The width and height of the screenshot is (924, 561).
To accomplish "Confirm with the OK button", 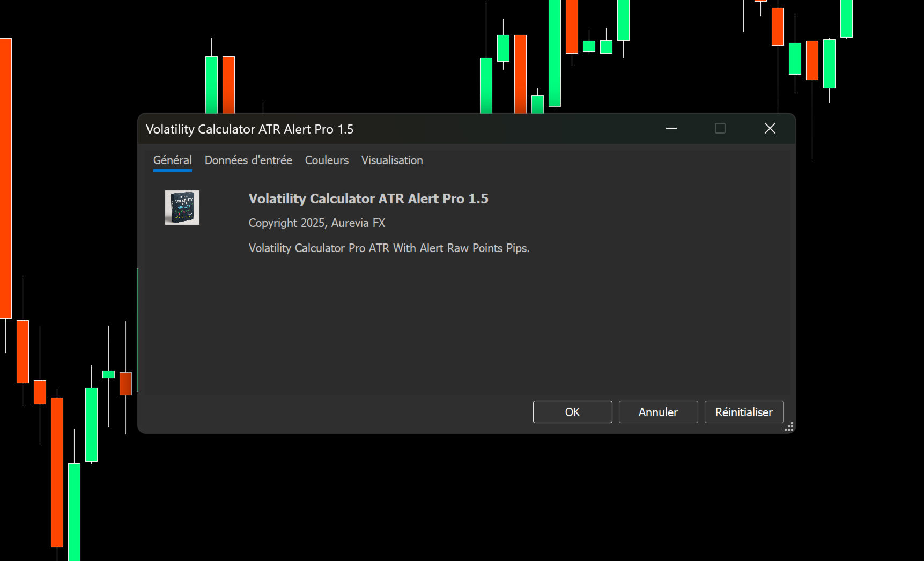I will point(572,412).
